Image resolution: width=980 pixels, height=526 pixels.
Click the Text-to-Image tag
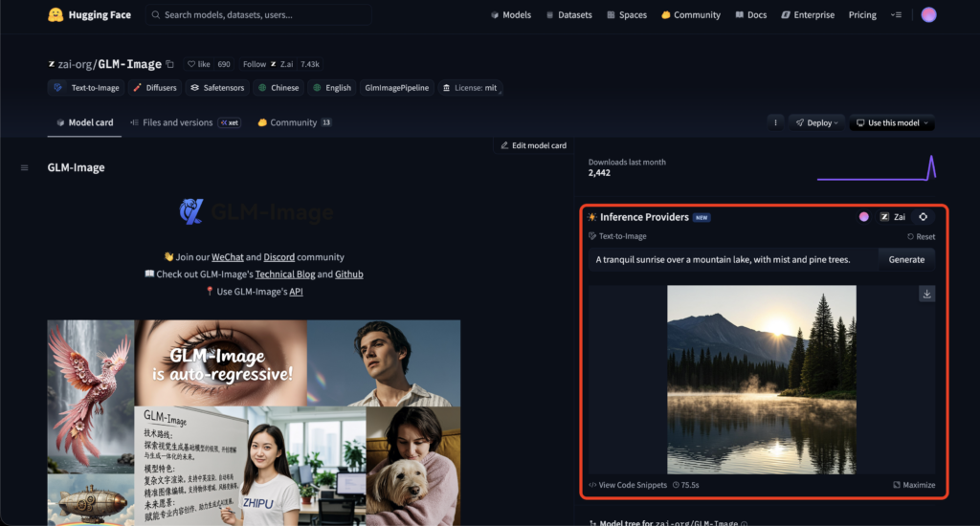88,88
